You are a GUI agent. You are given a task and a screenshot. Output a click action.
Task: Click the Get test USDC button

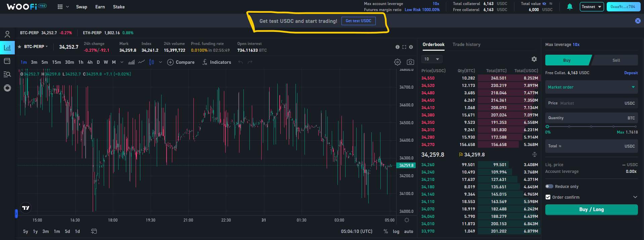click(x=358, y=21)
